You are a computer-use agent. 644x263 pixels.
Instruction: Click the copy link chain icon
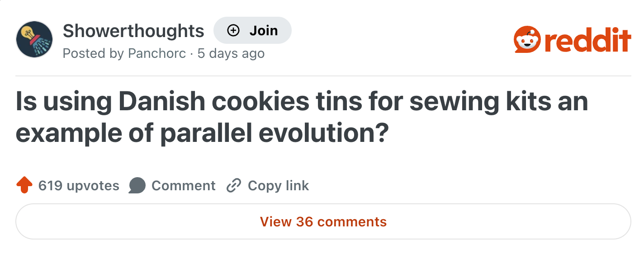coord(233,185)
